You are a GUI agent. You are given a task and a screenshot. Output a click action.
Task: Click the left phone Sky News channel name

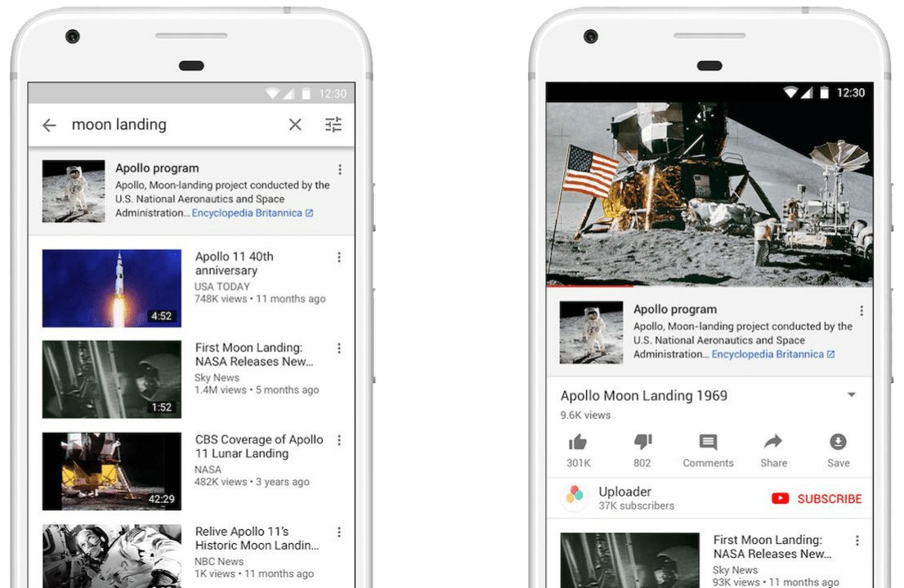point(217,378)
